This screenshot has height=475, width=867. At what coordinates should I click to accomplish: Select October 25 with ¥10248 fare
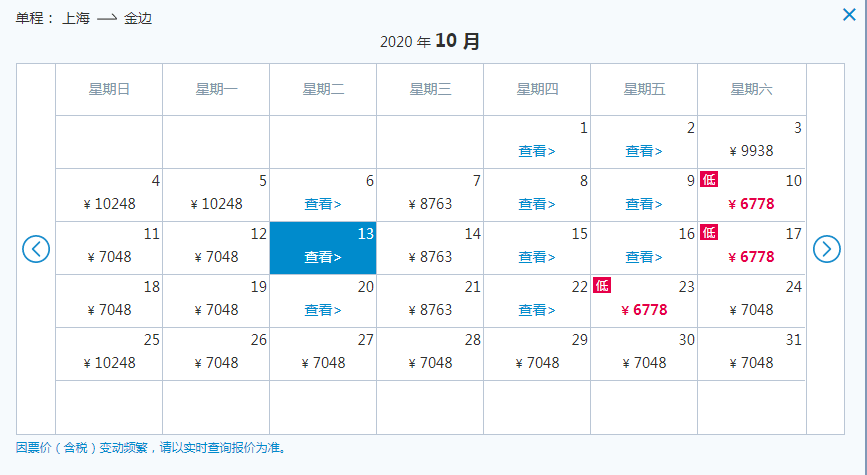(x=109, y=363)
